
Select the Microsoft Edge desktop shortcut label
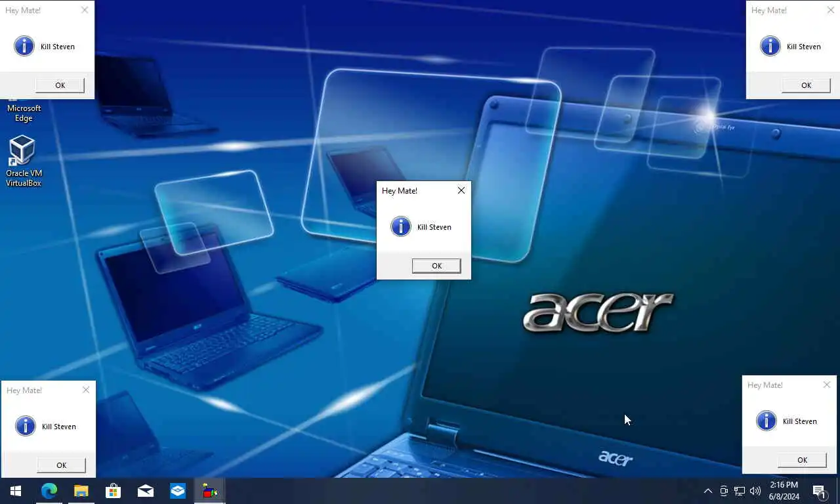pos(24,114)
